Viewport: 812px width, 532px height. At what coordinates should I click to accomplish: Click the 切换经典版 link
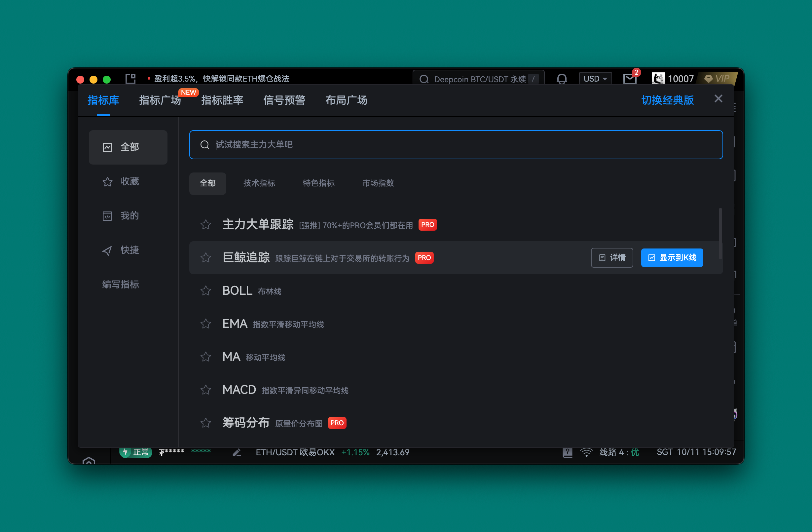667,100
